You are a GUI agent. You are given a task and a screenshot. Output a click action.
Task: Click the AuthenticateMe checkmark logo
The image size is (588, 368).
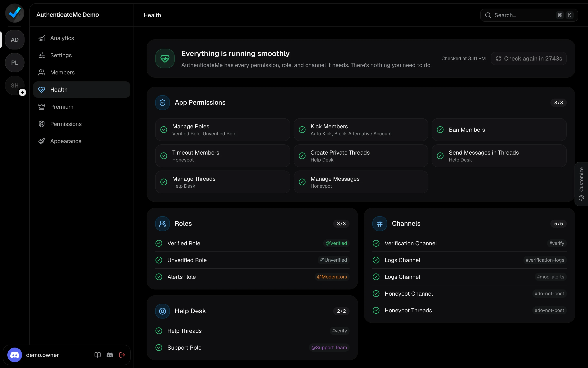click(14, 13)
